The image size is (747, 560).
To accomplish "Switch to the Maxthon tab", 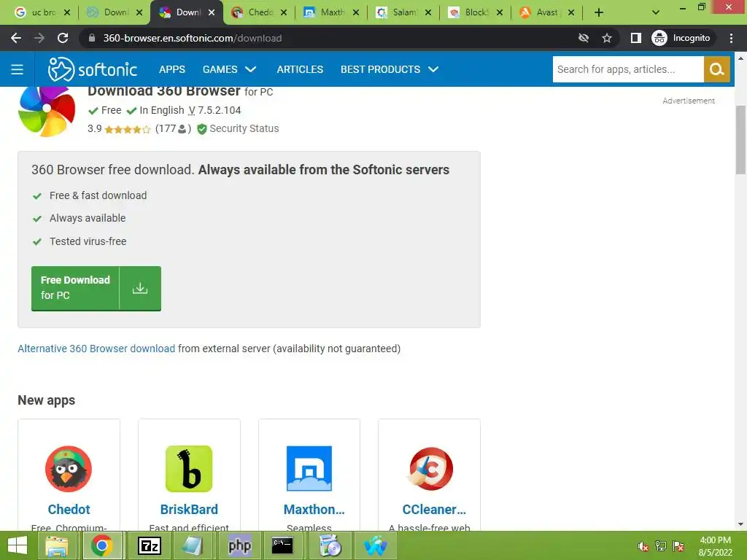I will (x=332, y=12).
